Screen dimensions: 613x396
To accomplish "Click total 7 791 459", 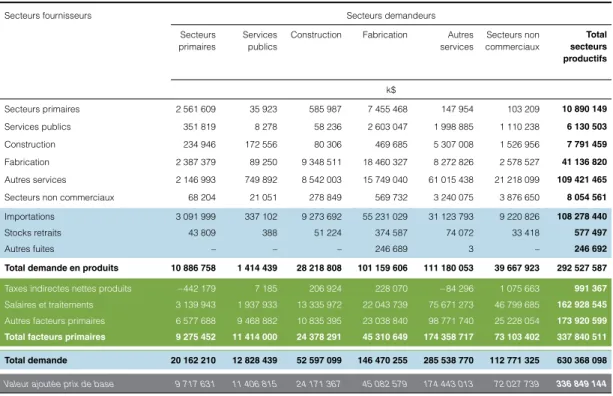I will 587,144.
